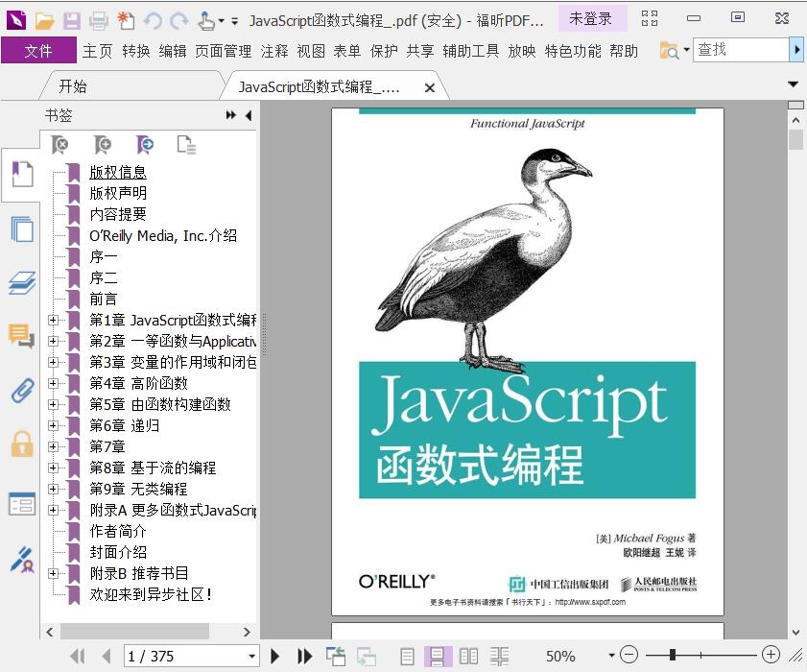The width and height of the screenshot is (807, 672).
Task: Click the 查找 search input field
Action: 741,50
